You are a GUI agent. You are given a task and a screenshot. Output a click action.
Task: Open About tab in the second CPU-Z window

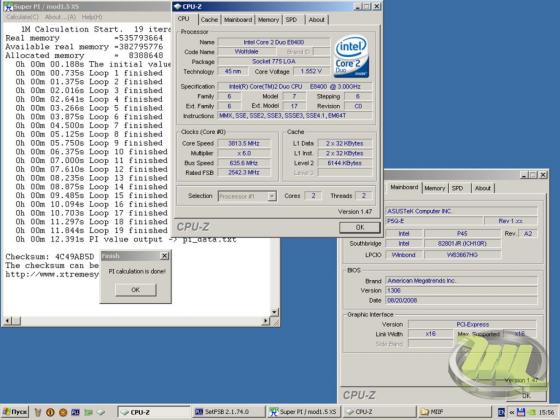point(482,188)
